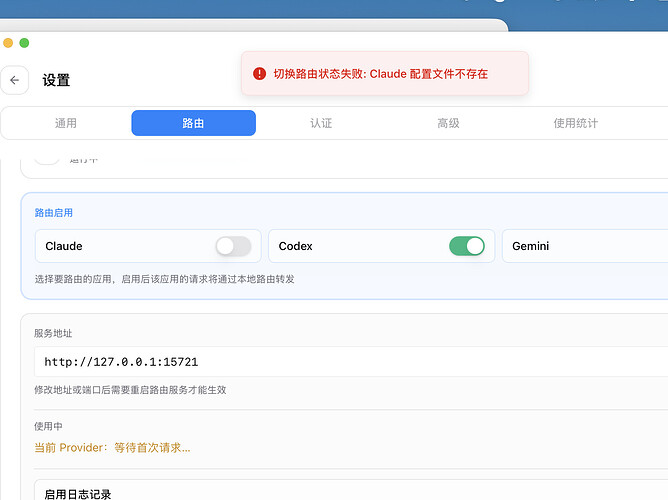Click the 修改地址或端口 hint text
This screenshot has width=668, height=500.
click(130, 390)
